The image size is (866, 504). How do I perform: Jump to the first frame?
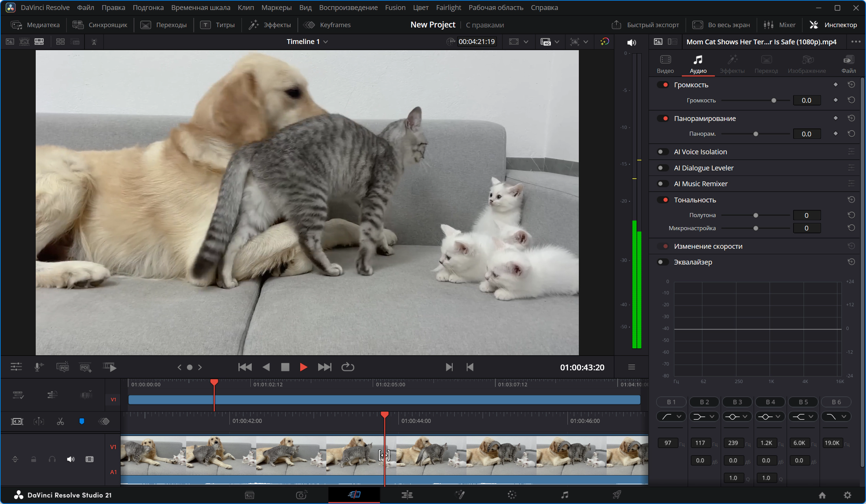pyautogui.click(x=245, y=367)
